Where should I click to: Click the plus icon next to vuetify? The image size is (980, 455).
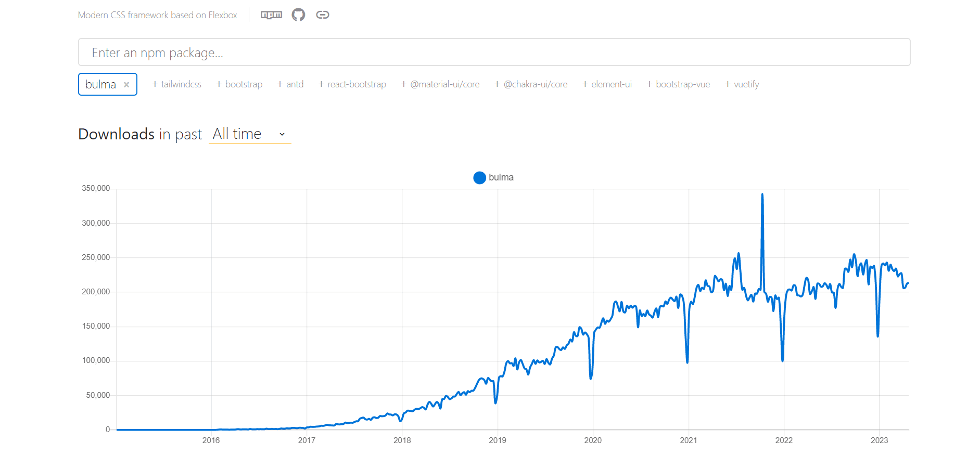(727, 84)
